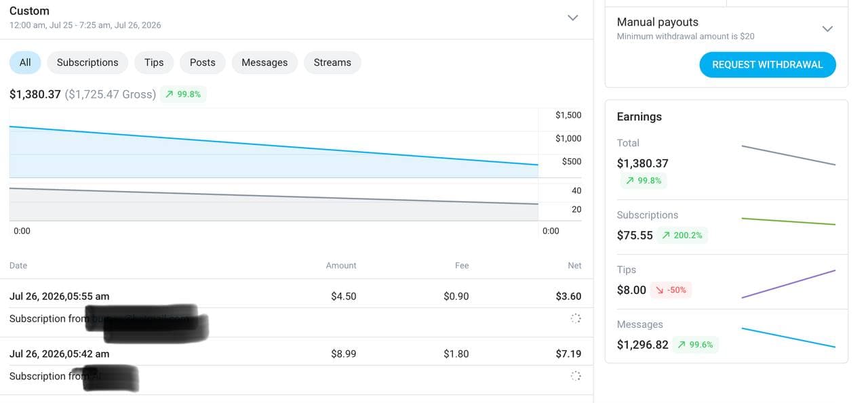The height and width of the screenshot is (403, 868).
Task: Click the Tips -50% decrease badge
Action: (671, 290)
